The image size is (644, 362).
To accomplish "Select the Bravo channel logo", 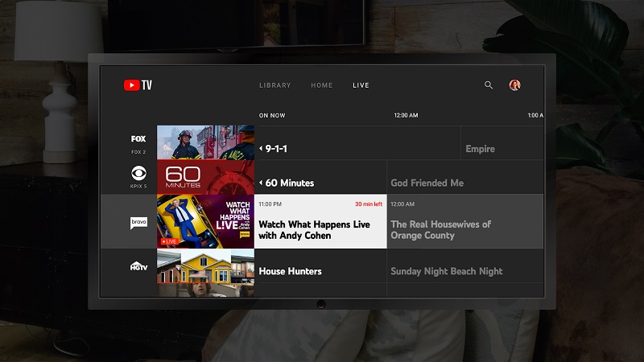I will 138,223.
